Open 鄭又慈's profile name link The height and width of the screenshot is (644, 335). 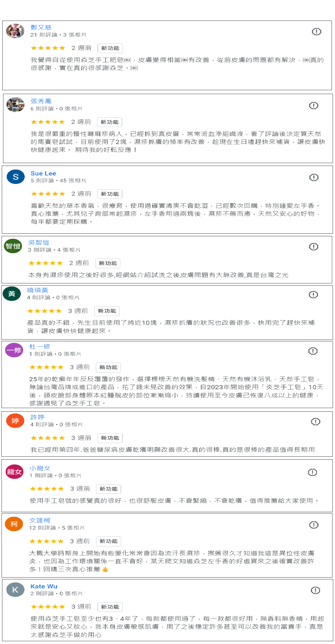(x=41, y=27)
